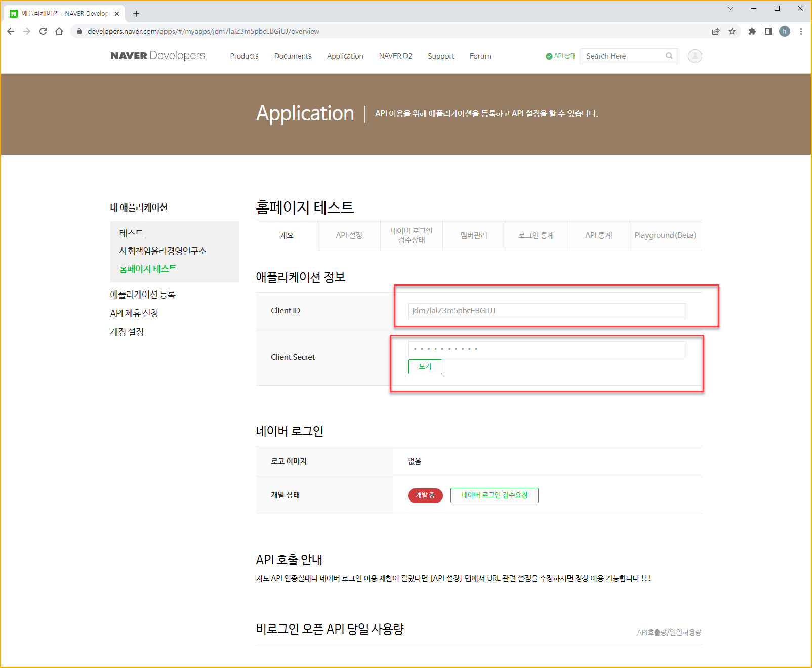The width and height of the screenshot is (812, 668).
Task: Click the 로고 이미지 label
Action: point(289,461)
